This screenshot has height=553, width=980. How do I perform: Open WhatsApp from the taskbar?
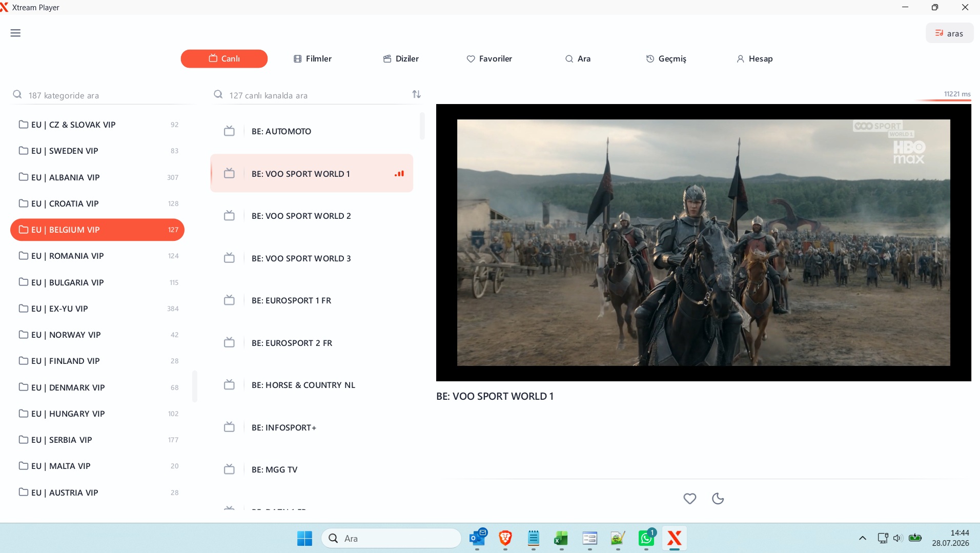[646, 538]
